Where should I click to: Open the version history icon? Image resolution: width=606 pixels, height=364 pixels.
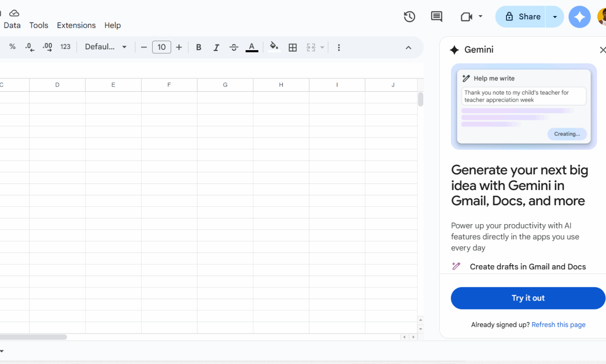(x=409, y=16)
